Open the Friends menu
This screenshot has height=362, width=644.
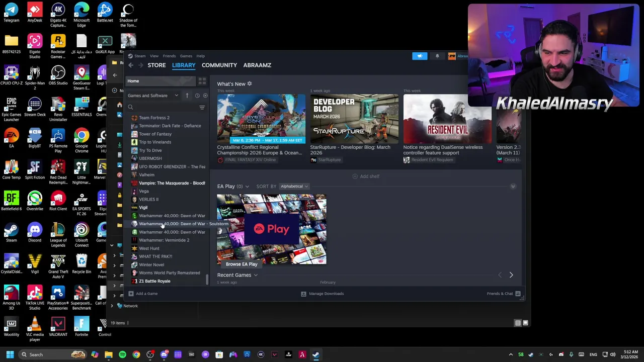[x=169, y=56]
